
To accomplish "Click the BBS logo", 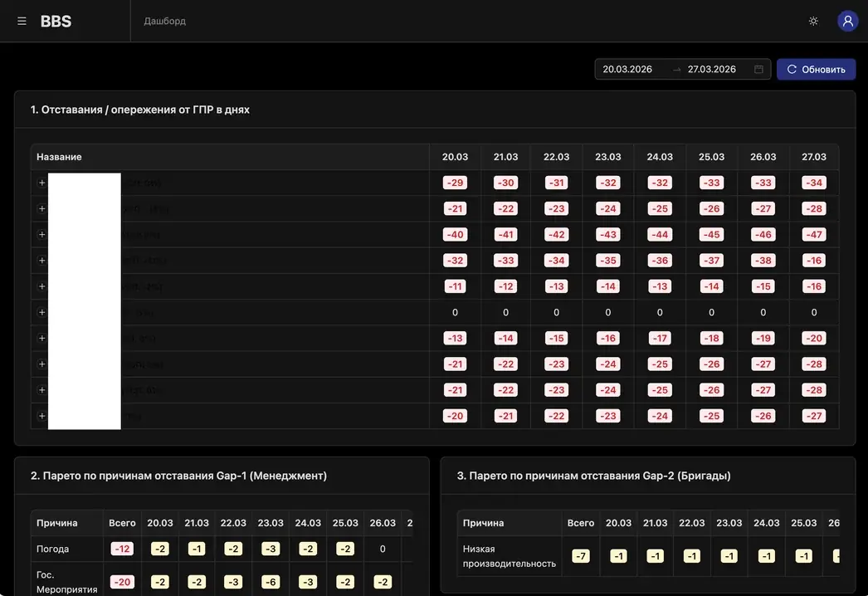I will pyautogui.click(x=56, y=21).
